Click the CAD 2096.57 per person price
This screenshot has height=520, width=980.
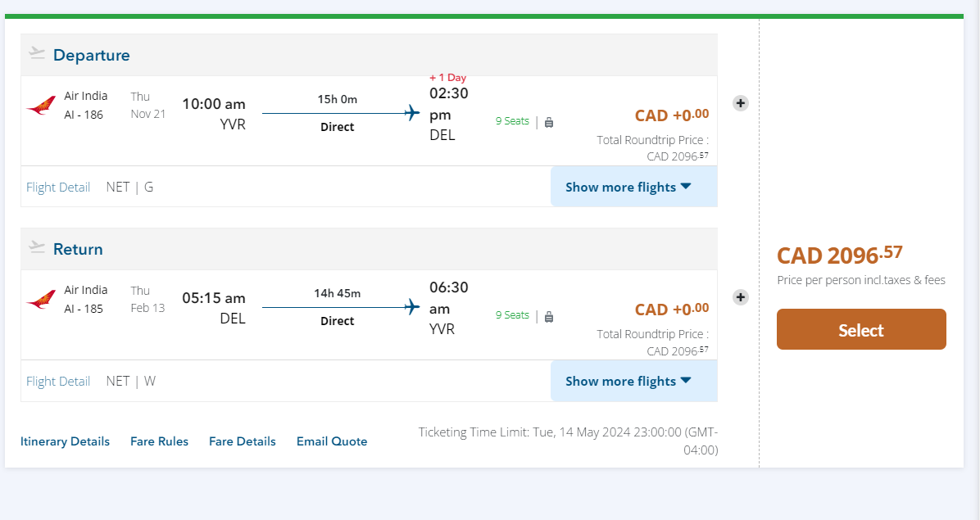839,255
